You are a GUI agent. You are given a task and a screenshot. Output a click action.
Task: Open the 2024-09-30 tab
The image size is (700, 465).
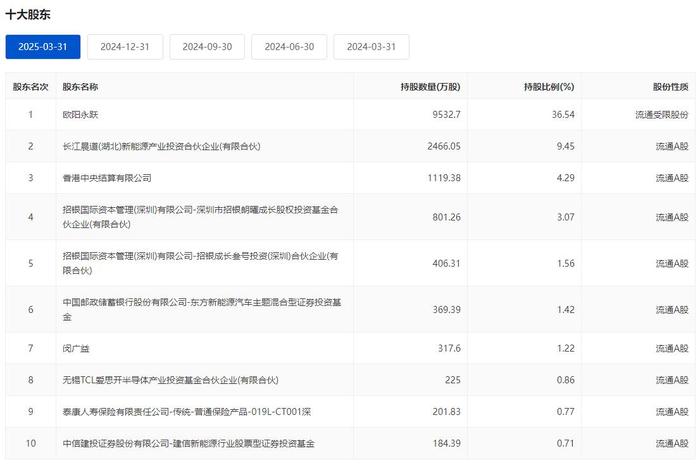point(207,47)
